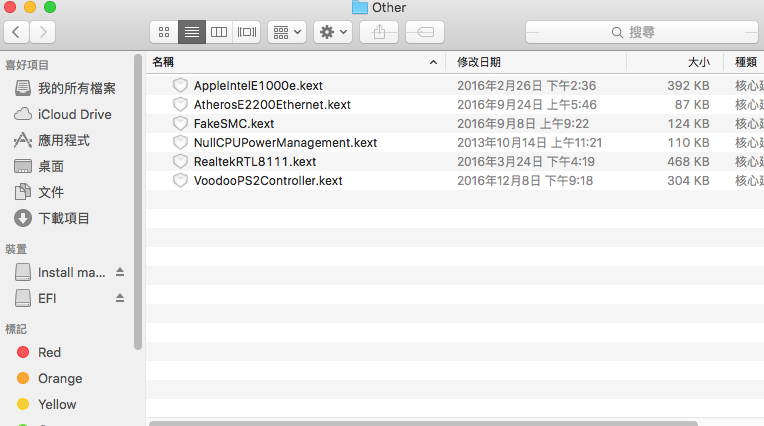This screenshot has height=426, width=764.
Task: Select the NullCPUPowerManagement.kext icon
Action: click(180, 142)
